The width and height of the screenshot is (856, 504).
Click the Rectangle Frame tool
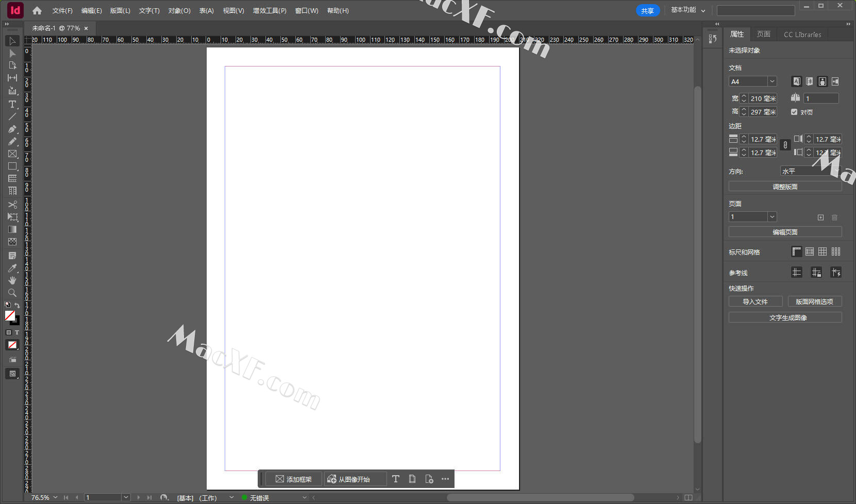pyautogui.click(x=12, y=154)
